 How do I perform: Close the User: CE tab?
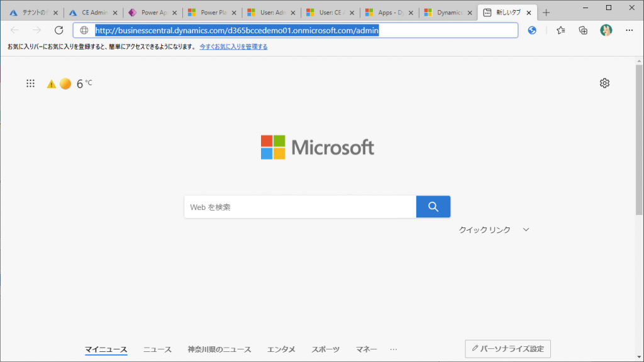(352, 13)
